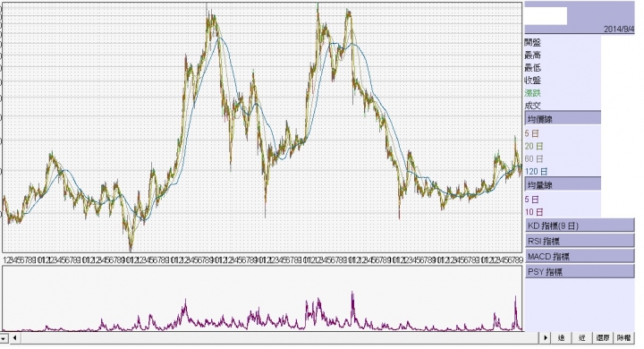Click the tallest volume spike at far right
The width and height of the screenshot is (644, 349).
(516, 312)
